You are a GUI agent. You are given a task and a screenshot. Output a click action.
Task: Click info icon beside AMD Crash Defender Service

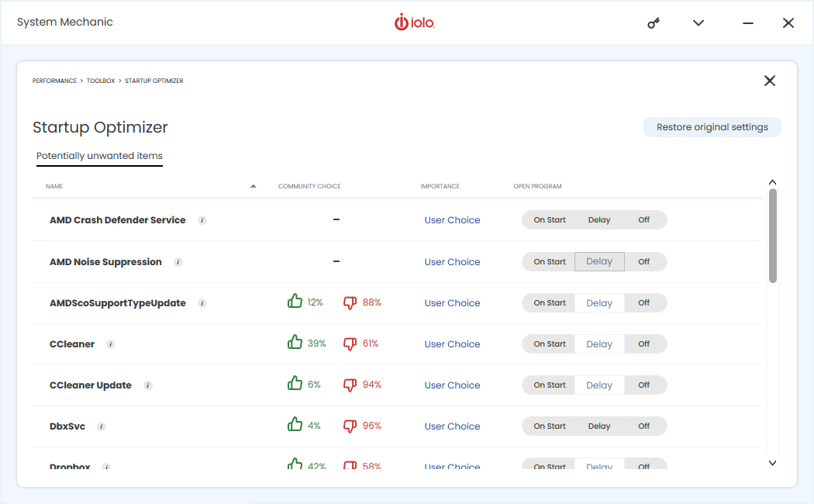(202, 220)
